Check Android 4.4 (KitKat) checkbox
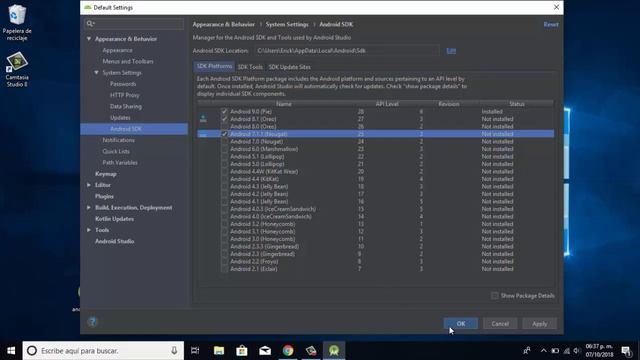The image size is (640, 360). click(224, 179)
